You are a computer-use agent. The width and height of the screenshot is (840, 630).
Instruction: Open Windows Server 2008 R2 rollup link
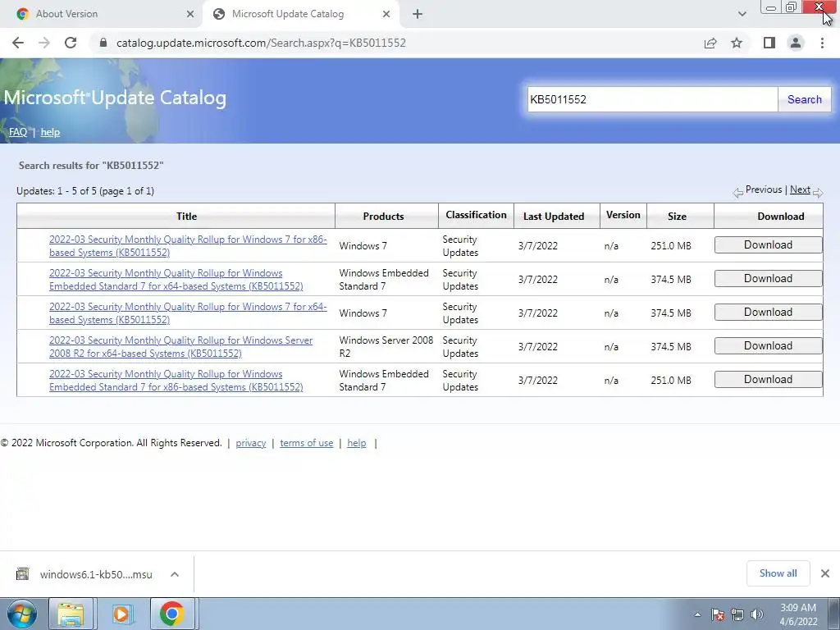[x=180, y=347]
